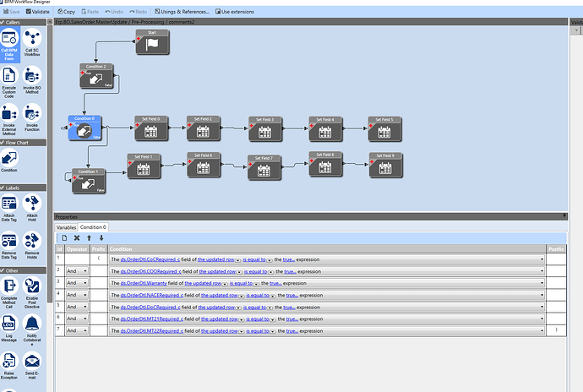This screenshot has height=392, width=583.
Task: Select the Set Field 9 node
Action: pyautogui.click(x=385, y=165)
